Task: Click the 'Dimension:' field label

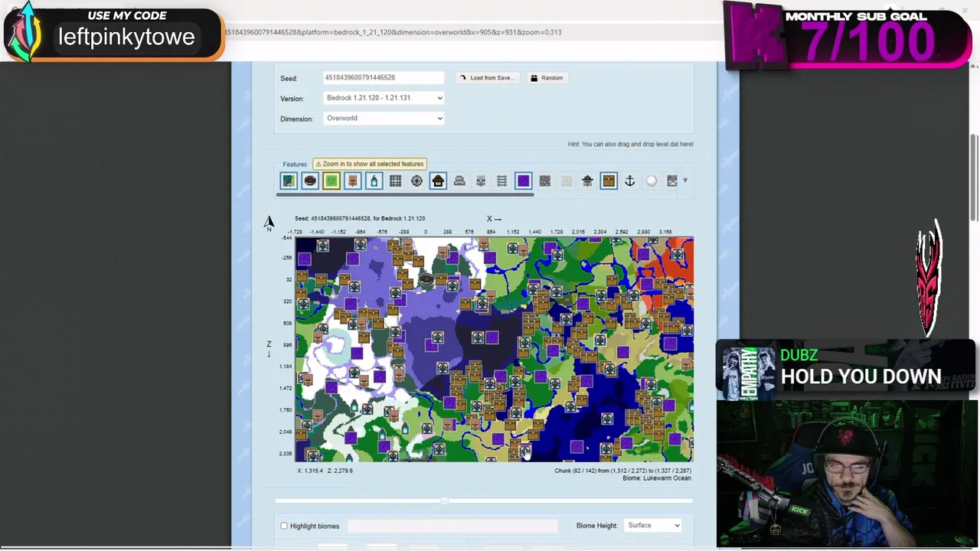Action: [x=296, y=119]
